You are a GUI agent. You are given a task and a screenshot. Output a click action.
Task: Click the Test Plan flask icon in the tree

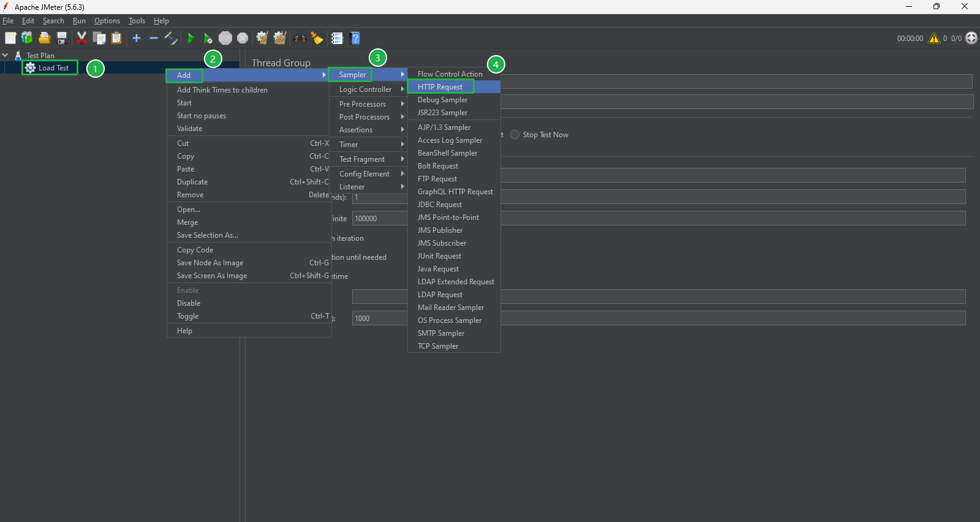point(18,55)
